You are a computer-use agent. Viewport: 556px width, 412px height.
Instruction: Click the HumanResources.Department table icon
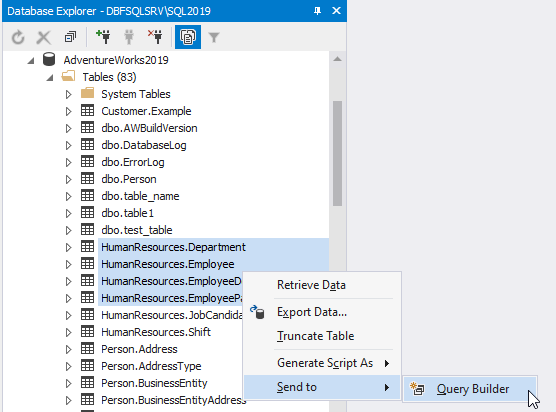87,247
